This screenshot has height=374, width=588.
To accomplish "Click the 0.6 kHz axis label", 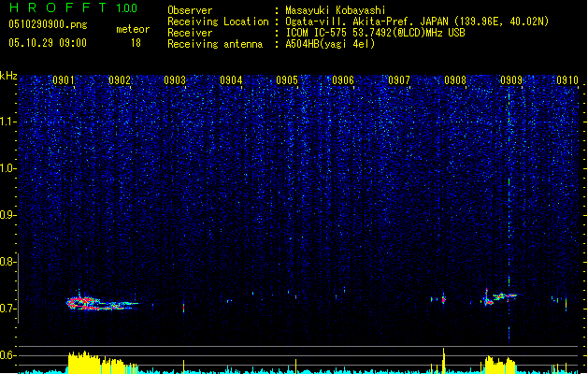I will point(8,355).
